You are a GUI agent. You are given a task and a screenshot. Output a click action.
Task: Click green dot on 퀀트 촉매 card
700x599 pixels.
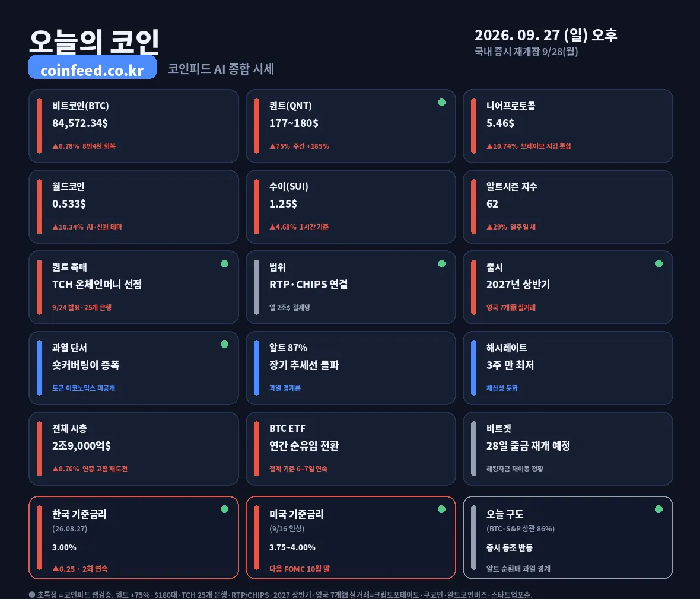pos(225,263)
